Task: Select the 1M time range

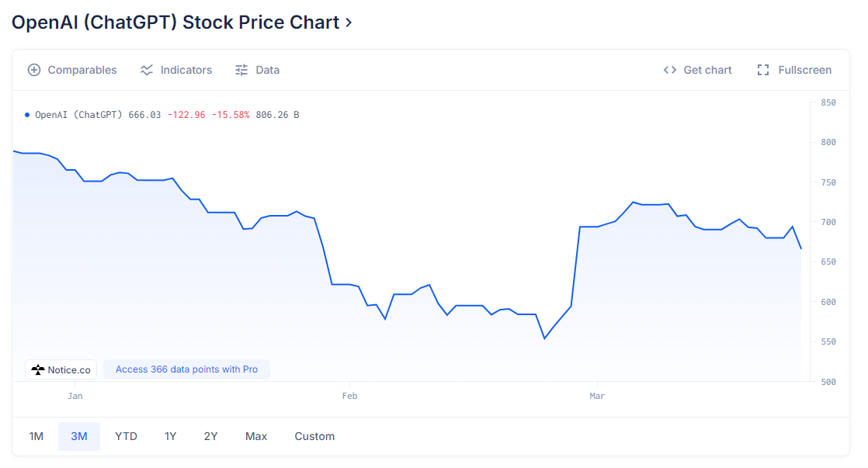Action: 36,436
